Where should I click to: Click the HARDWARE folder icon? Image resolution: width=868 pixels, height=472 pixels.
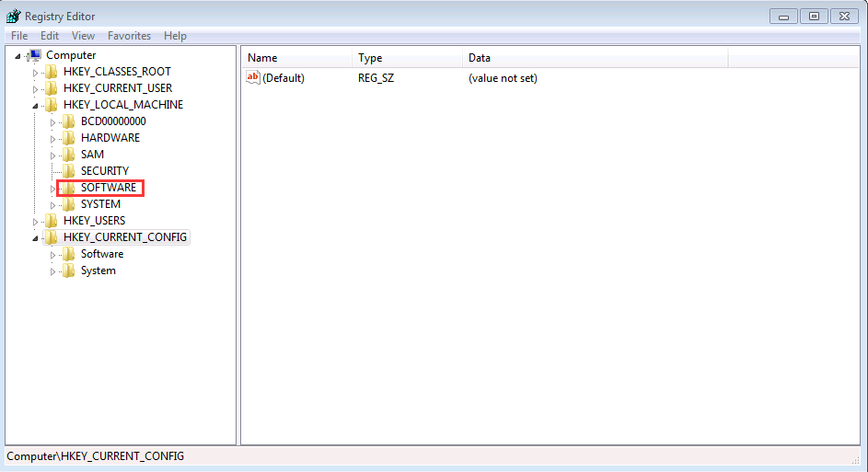(x=69, y=138)
